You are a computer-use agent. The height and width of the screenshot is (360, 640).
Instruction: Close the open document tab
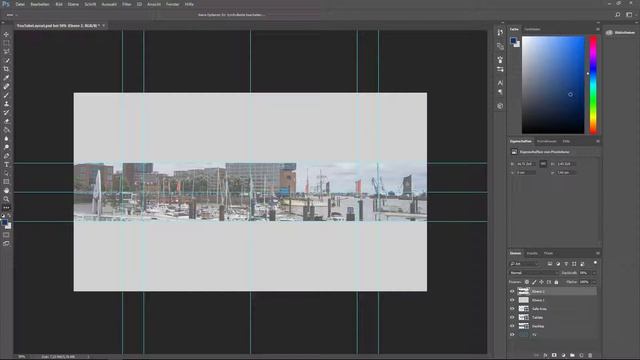tap(104, 25)
